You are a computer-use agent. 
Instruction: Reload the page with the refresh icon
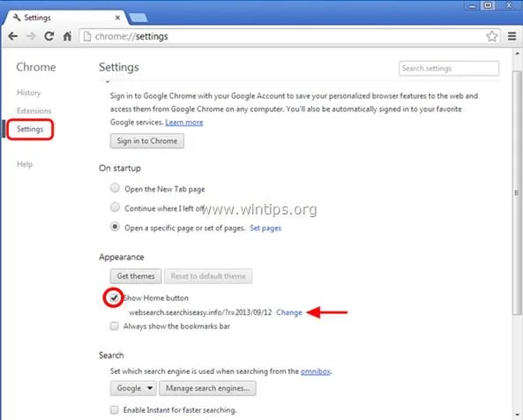point(49,36)
